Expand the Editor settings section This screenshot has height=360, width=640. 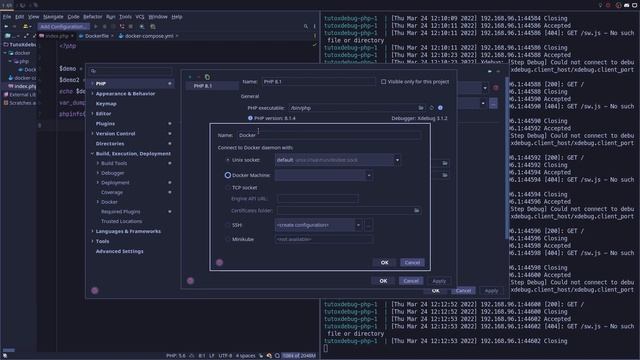pyautogui.click(x=93, y=113)
